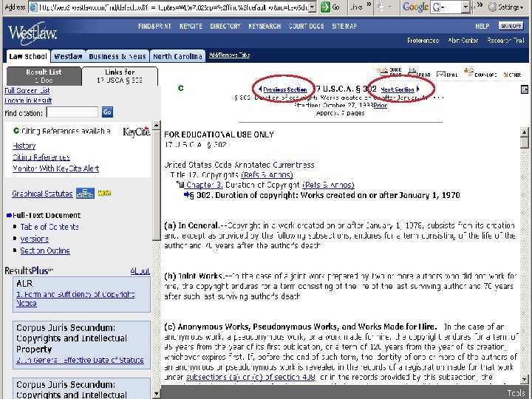Open the Chapter 3 link
The height and width of the screenshot is (399, 532).
[x=205, y=185]
